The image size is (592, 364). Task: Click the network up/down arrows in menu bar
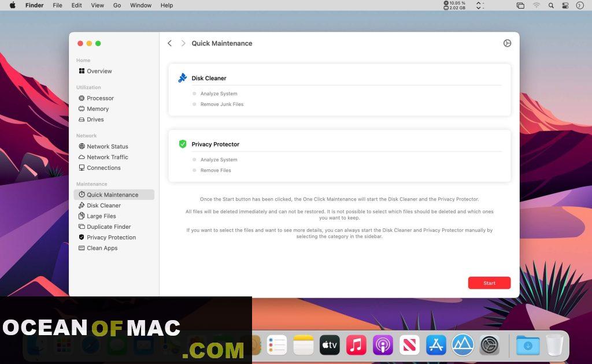point(479,5)
